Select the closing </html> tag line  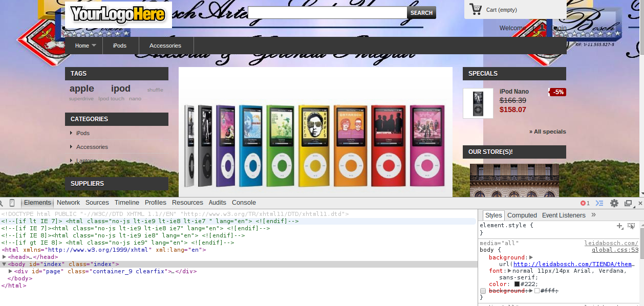click(13, 286)
